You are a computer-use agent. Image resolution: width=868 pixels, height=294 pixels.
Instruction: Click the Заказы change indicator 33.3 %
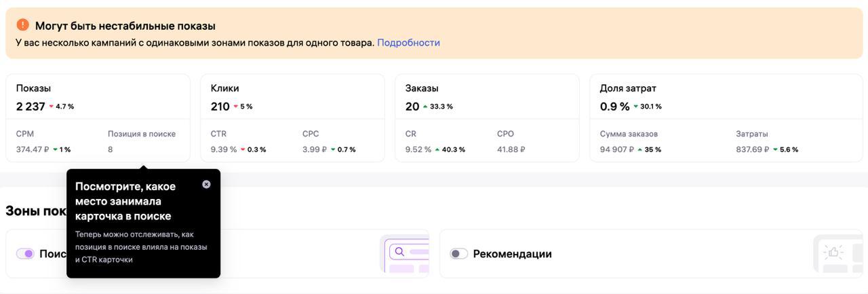(x=437, y=107)
